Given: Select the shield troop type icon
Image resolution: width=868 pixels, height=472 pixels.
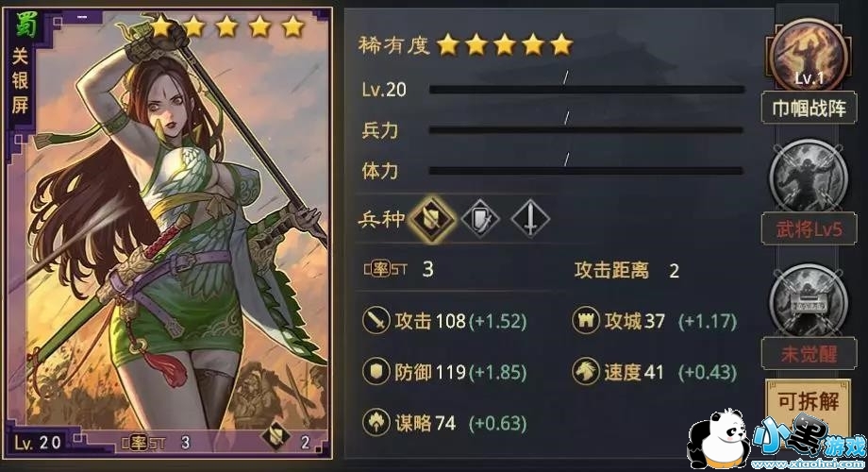Looking at the screenshot, I should click(480, 219).
